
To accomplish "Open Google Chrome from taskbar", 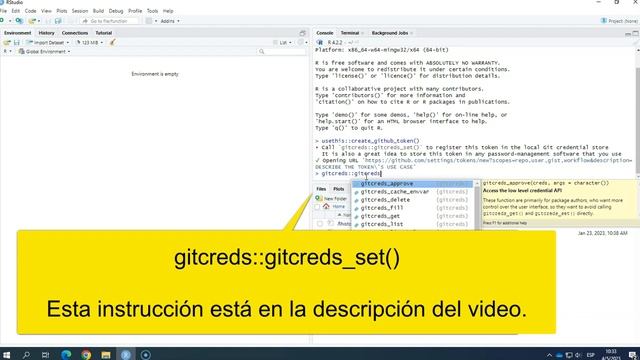I will coord(86,355).
